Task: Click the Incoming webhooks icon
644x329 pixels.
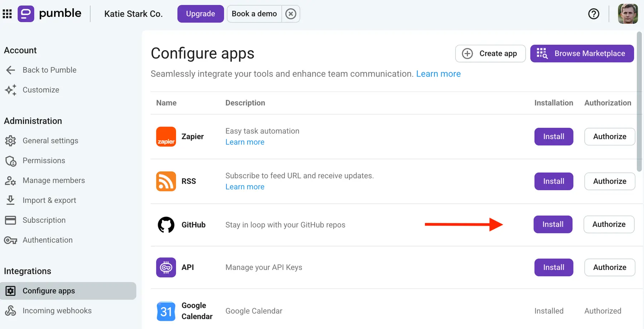Action: tap(10, 311)
